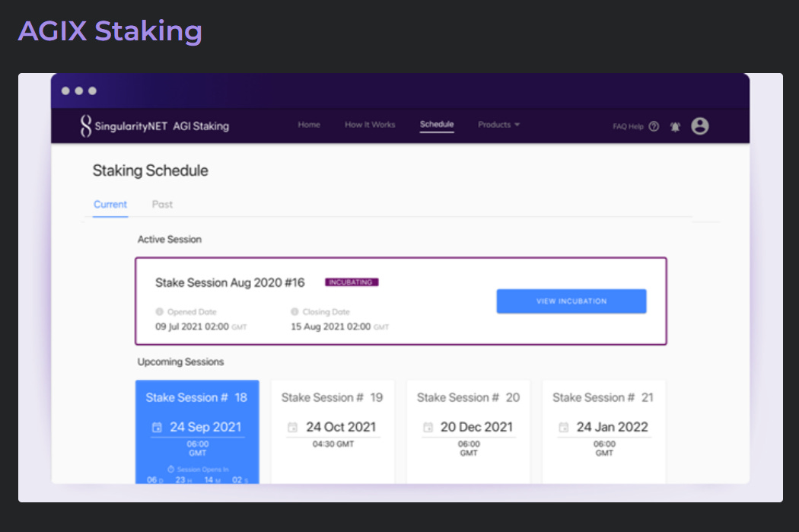Click the FAQ Help link
This screenshot has height=532, width=799.
coord(628,126)
